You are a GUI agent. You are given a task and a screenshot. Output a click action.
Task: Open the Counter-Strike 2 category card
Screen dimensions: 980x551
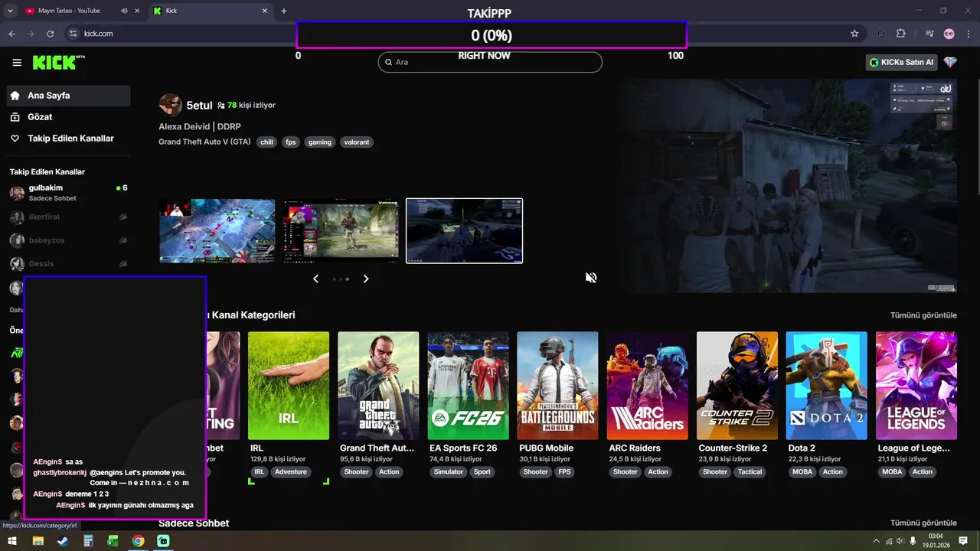(x=737, y=386)
